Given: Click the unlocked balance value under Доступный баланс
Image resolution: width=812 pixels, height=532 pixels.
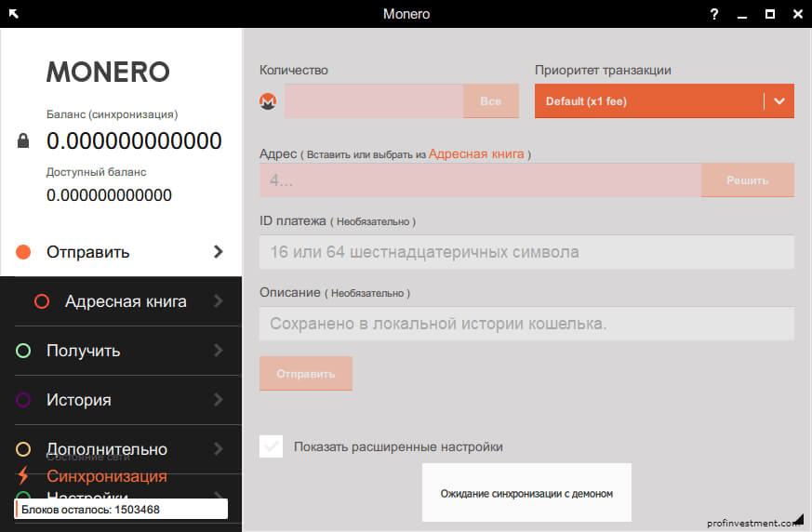Looking at the screenshot, I should point(109,195).
